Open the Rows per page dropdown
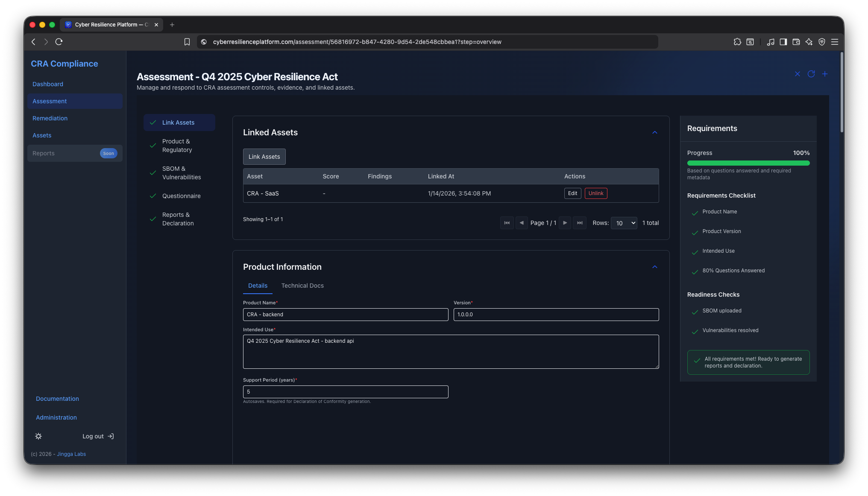Image resolution: width=868 pixels, height=496 pixels. [624, 223]
